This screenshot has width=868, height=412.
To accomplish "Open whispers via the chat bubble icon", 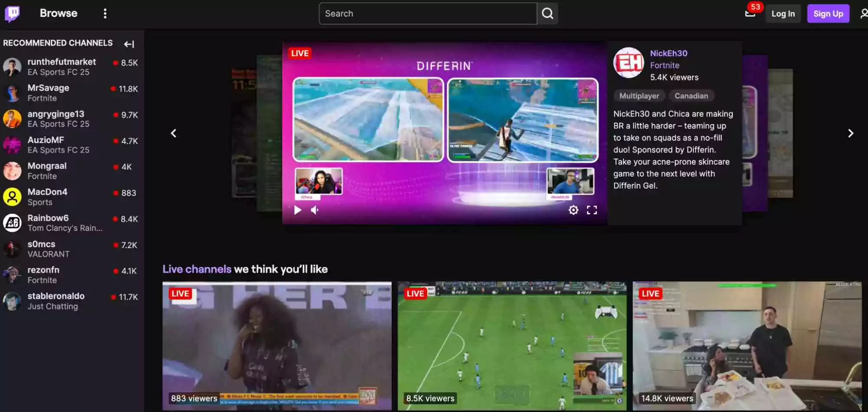I will (x=751, y=13).
